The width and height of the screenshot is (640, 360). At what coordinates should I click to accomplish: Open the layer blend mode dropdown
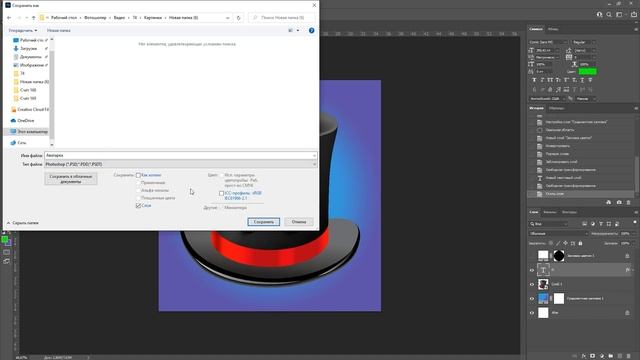click(558, 233)
